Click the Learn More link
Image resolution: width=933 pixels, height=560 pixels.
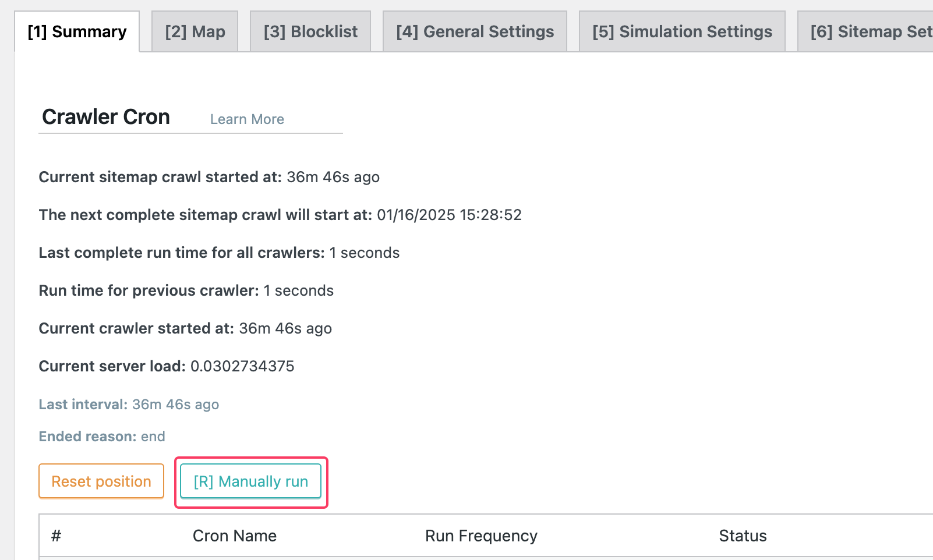coord(247,119)
